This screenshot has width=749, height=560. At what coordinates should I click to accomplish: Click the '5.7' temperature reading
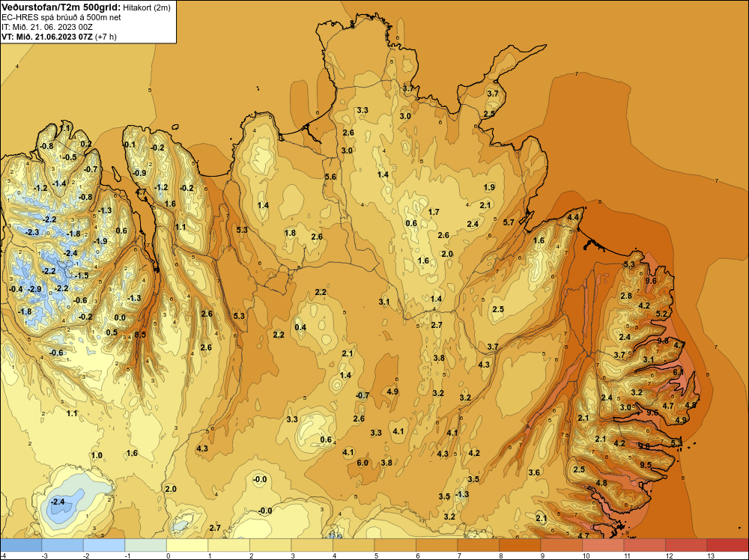tap(509, 222)
